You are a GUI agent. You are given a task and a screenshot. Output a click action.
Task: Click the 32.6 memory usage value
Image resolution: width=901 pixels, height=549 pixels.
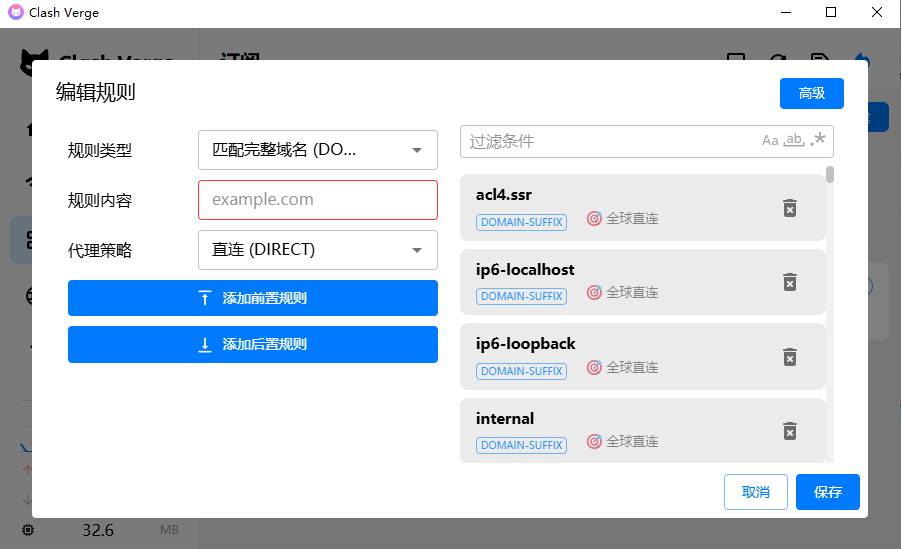click(98, 530)
